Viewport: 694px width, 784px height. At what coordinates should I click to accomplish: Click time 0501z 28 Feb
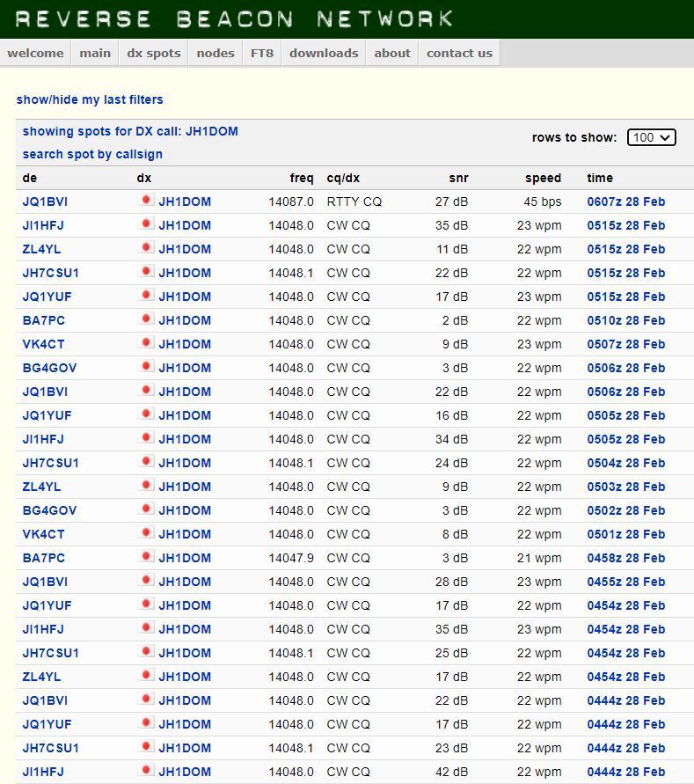coord(626,534)
